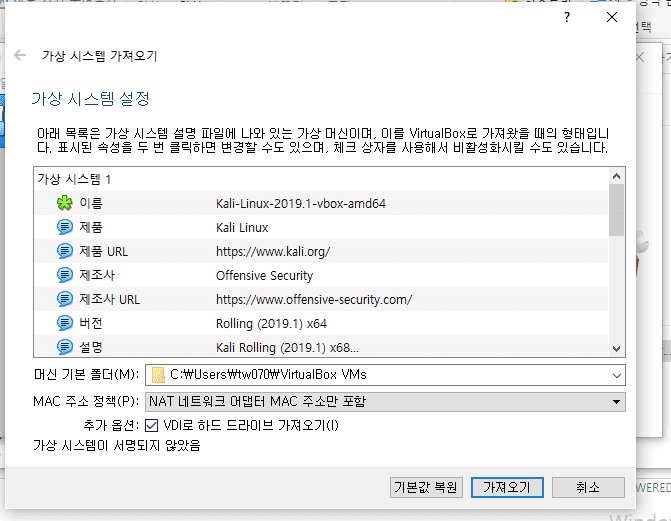The width and height of the screenshot is (671, 521).
Task: Select the Kali Rolling (2019.1) x68... description value
Action: [287, 347]
